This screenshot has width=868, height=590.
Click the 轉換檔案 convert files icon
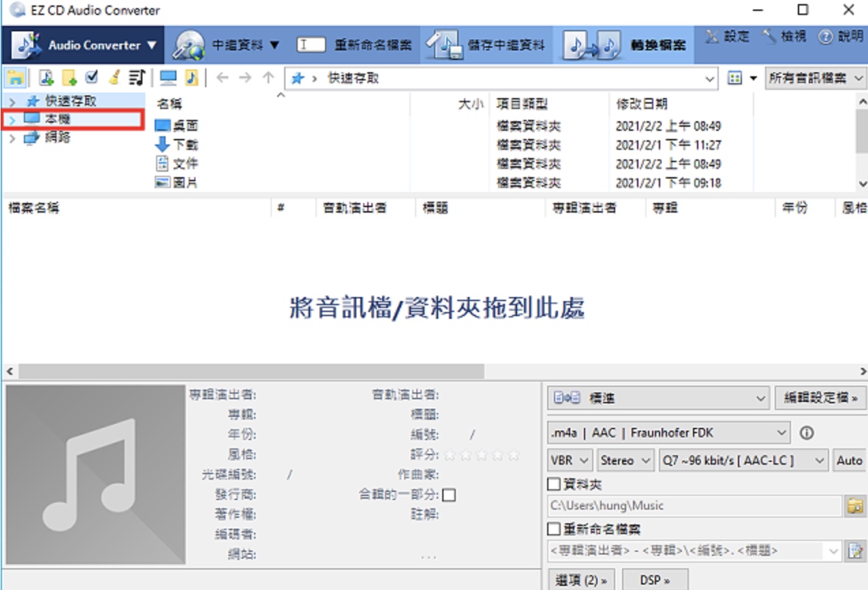pyautogui.click(x=591, y=46)
